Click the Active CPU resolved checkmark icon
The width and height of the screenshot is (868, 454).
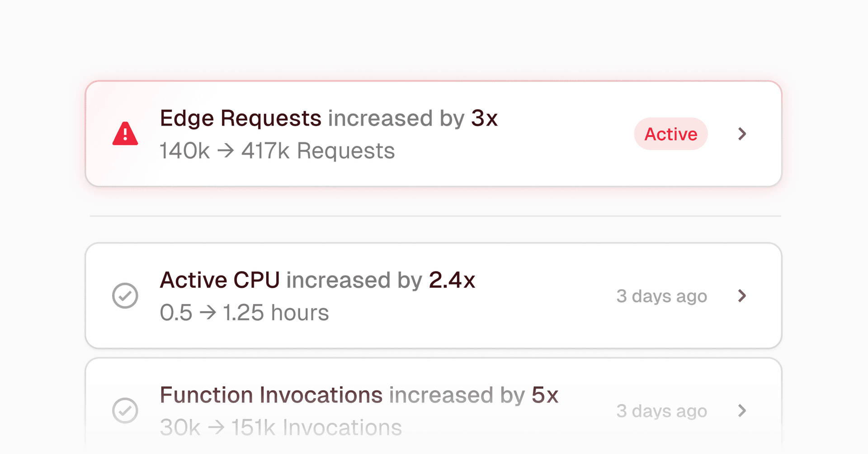click(x=125, y=296)
